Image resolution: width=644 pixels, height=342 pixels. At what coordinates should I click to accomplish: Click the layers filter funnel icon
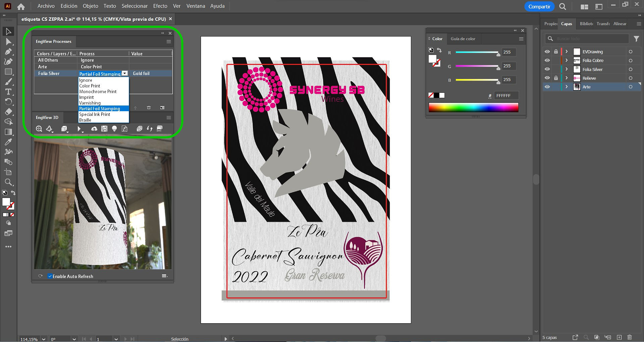pyautogui.click(x=636, y=39)
